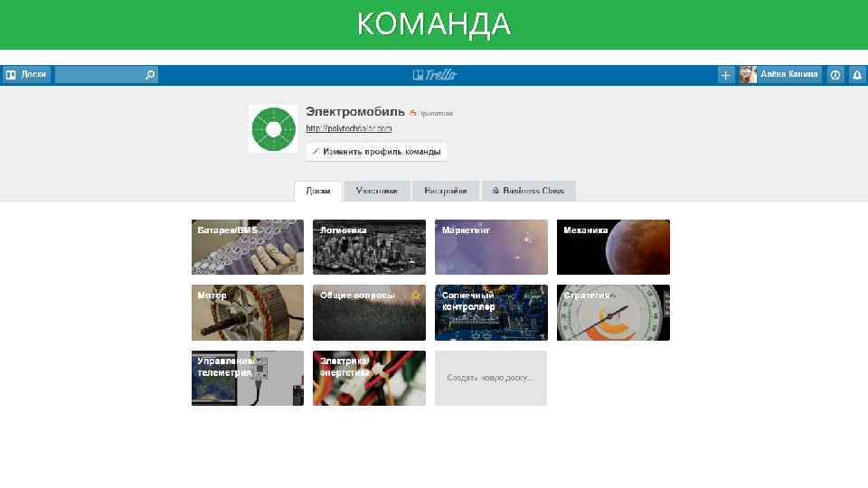868x488 pixels.
Task: Open the Стратегия board tile
Action: 613,313
